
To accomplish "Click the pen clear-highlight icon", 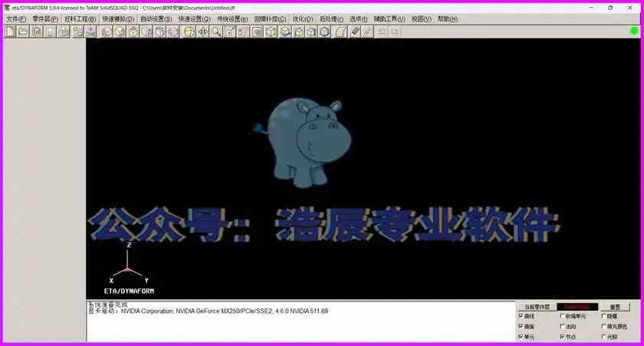I will [354, 31].
